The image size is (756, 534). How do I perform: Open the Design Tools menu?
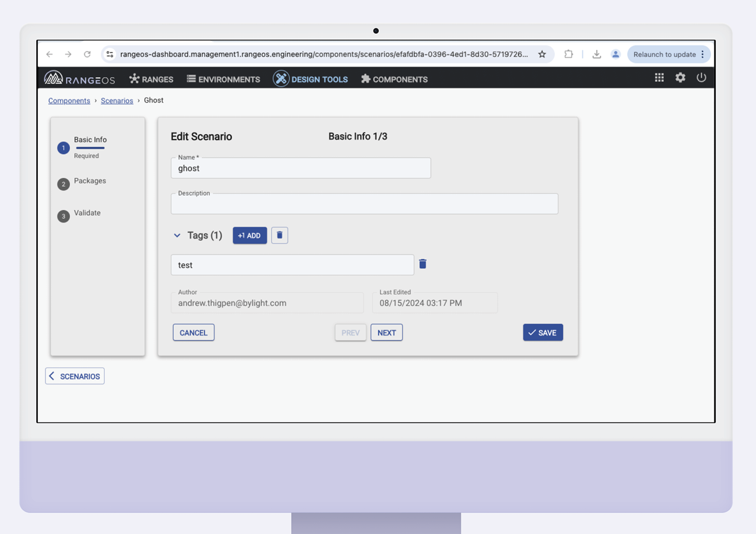pos(310,79)
